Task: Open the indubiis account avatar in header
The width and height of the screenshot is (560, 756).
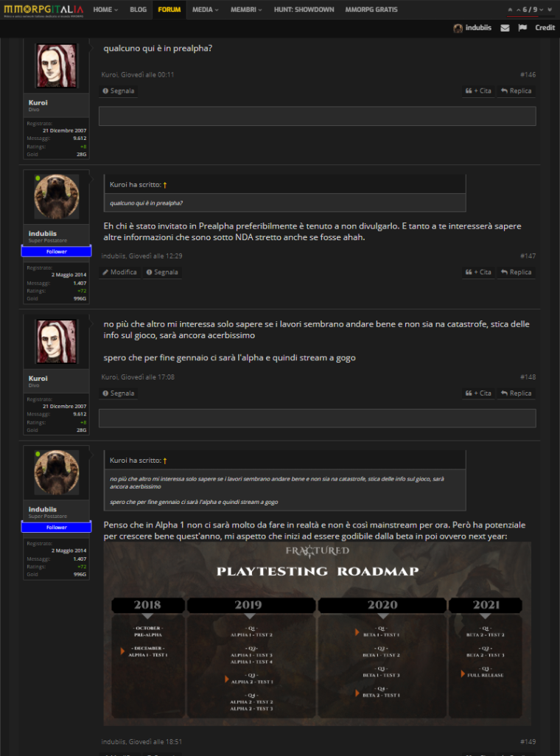Action: click(458, 28)
